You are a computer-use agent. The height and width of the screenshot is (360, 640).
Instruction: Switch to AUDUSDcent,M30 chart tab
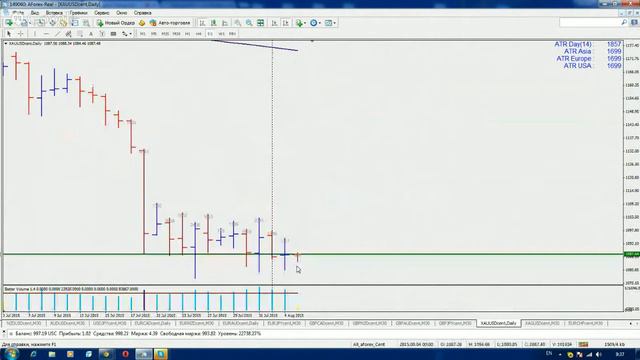point(67,323)
